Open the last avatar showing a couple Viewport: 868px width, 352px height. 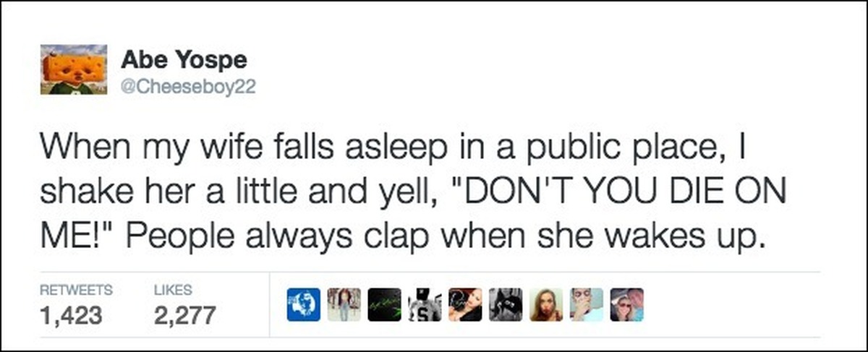coord(626,304)
